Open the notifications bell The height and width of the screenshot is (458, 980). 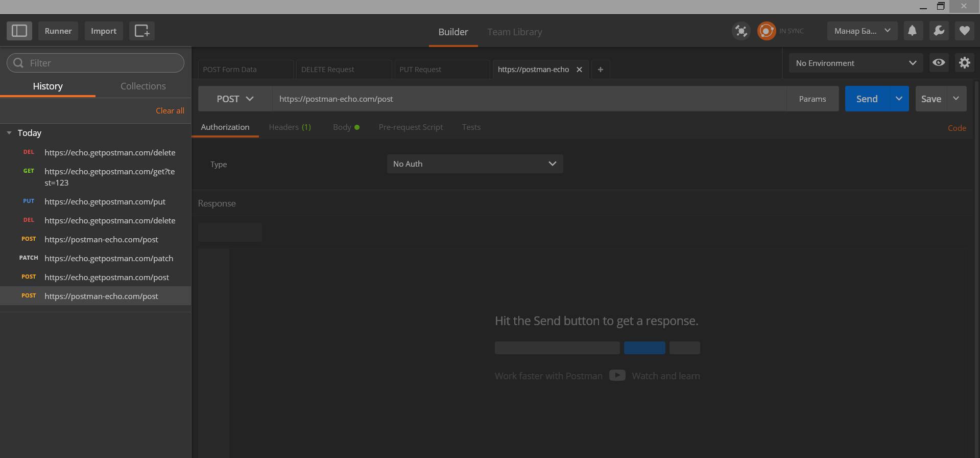(912, 31)
